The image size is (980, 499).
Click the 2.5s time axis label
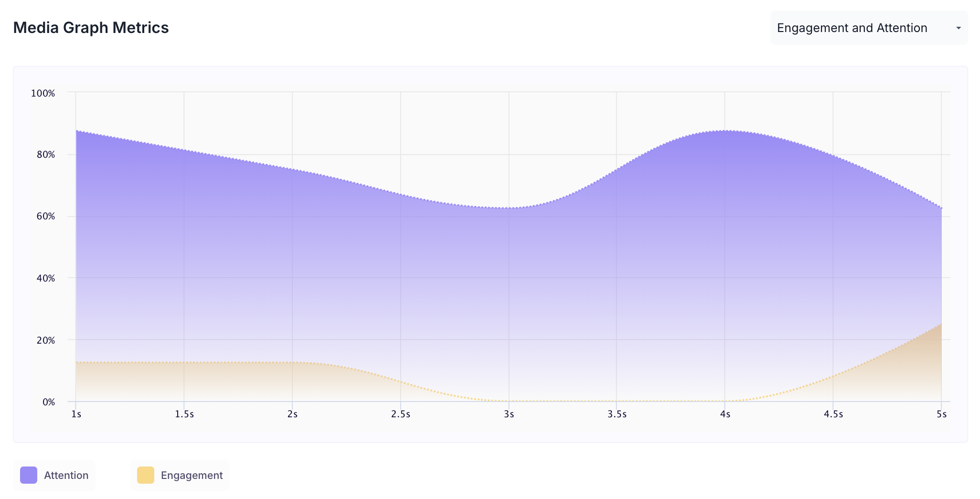(400, 414)
